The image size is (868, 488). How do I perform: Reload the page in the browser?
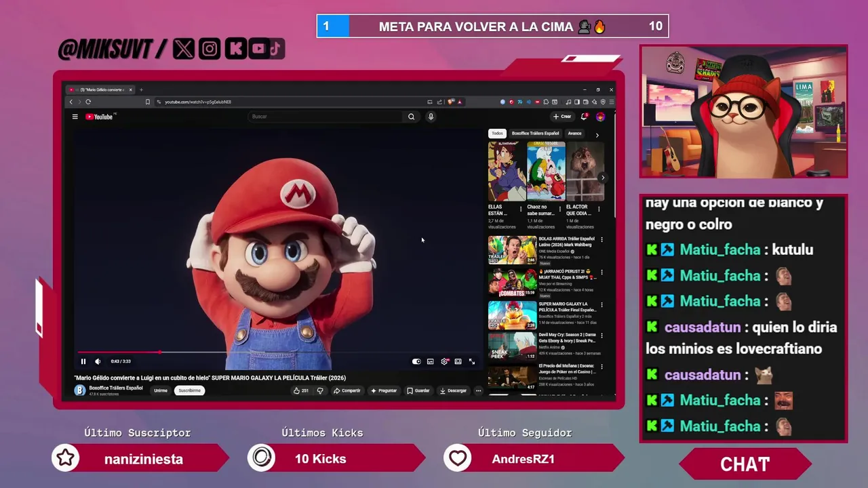pyautogui.click(x=88, y=102)
